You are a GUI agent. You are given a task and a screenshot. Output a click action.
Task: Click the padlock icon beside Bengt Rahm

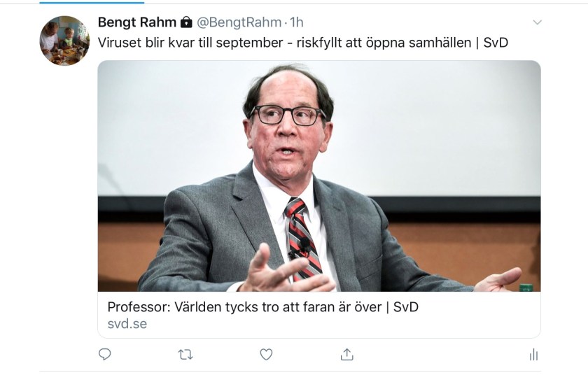click(186, 23)
